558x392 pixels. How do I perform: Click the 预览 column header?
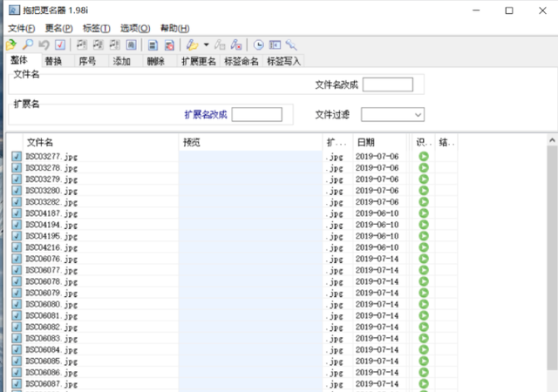250,142
